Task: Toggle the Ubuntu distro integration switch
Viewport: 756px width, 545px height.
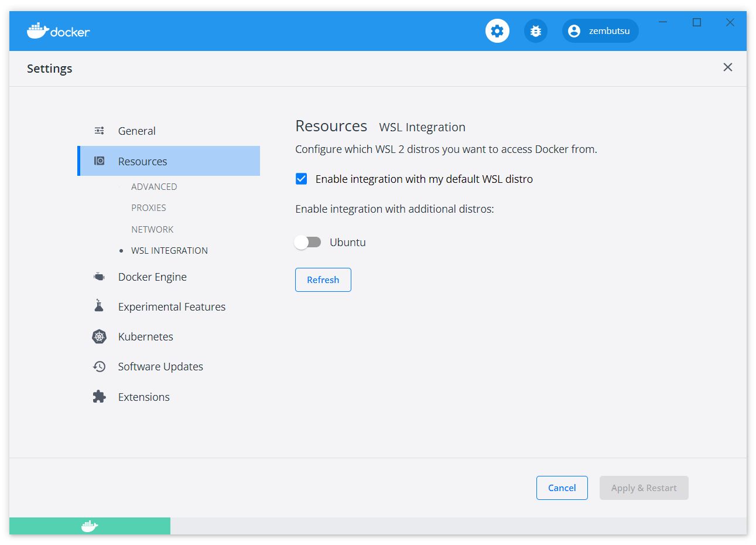Action: (x=307, y=242)
